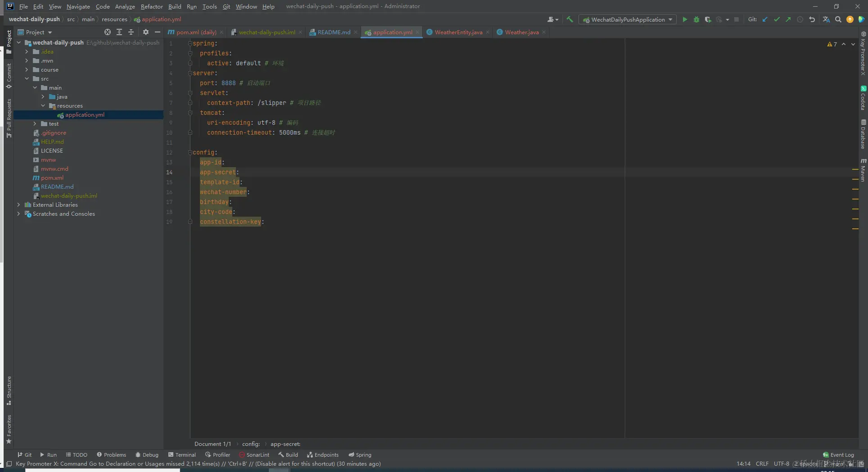The height and width of the screenshot is (472, 868).
Task: Toggle the Structure tool window
Action: tap(9, 390)
